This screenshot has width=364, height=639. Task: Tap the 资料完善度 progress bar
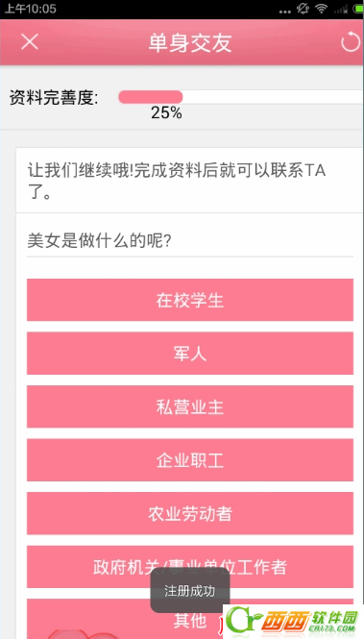[241, 97]
